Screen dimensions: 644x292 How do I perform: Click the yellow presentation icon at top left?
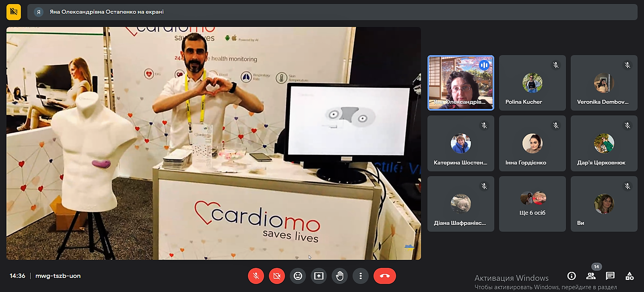(14, 12)
